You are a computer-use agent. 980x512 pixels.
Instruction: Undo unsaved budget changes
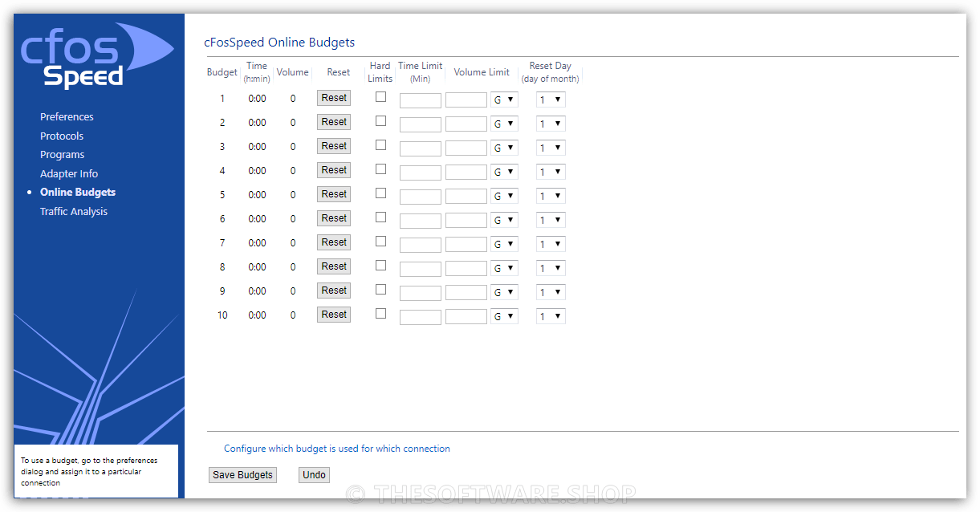314,474
